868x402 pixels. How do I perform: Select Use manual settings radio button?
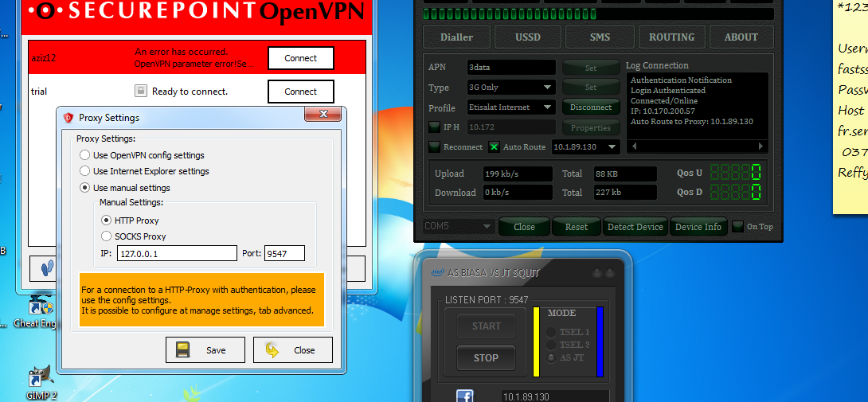(x=84, y=188)
